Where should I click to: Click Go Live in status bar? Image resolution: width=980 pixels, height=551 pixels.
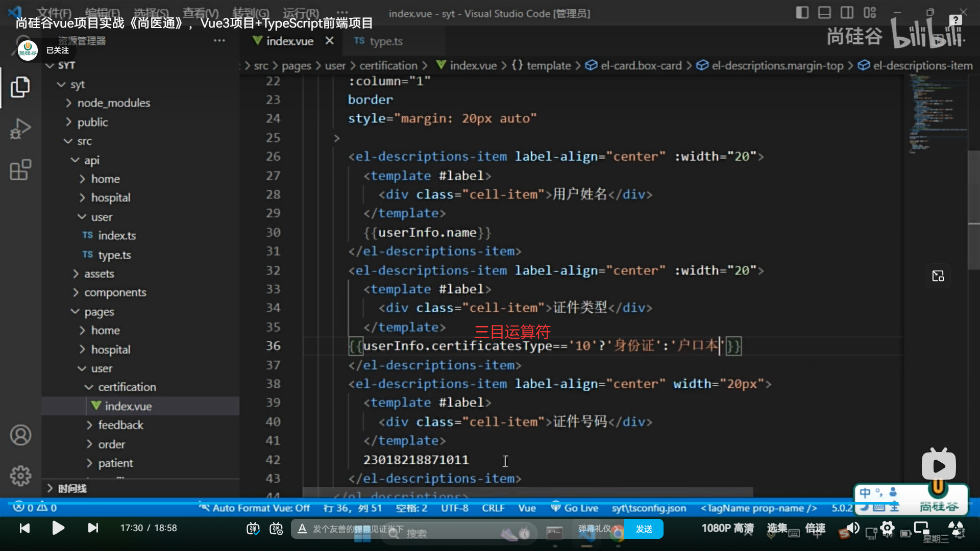click(574, 508)
